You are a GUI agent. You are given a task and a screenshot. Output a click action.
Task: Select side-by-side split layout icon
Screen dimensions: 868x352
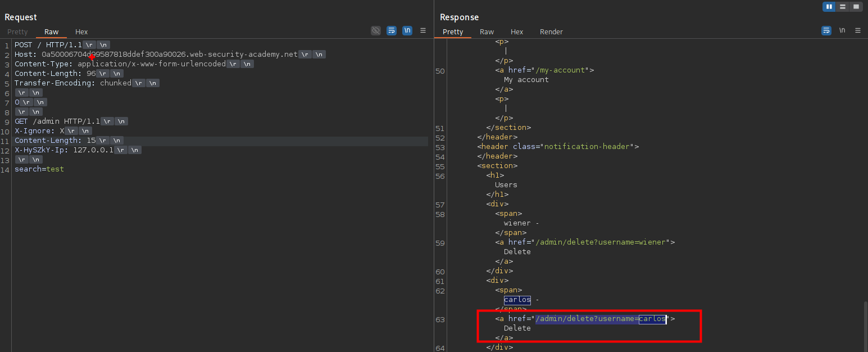coord(829,7)
